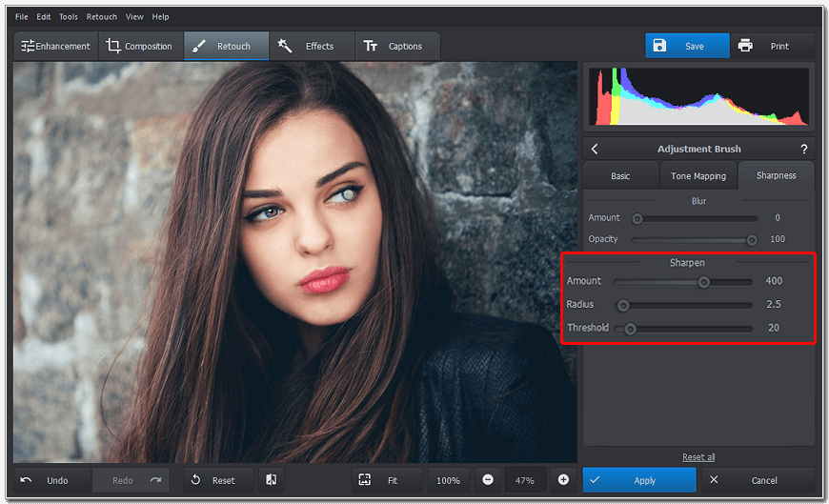Screen dimensions: 829x504
Task: Zoom out with the minus icon
Action: 488,479
